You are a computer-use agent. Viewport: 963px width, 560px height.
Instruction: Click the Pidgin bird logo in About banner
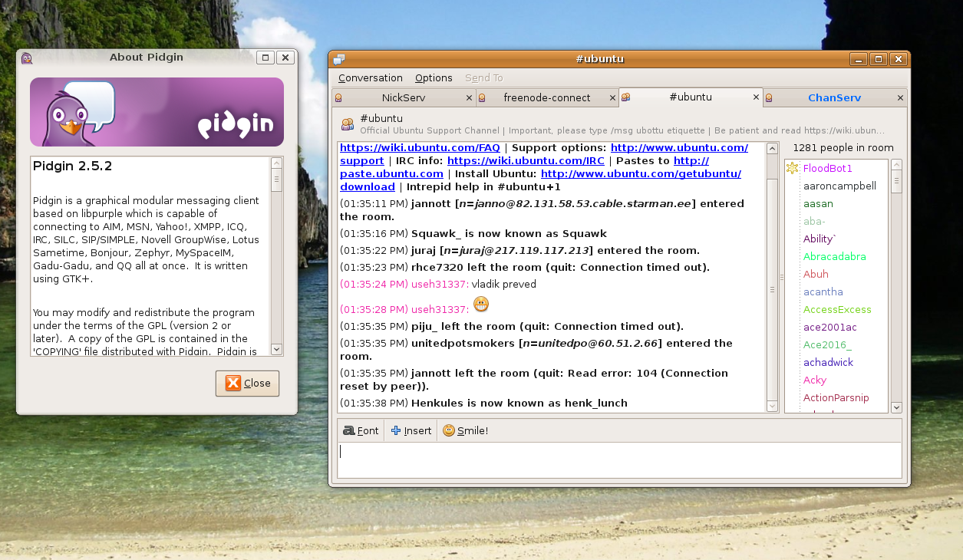tap(80, 113)
